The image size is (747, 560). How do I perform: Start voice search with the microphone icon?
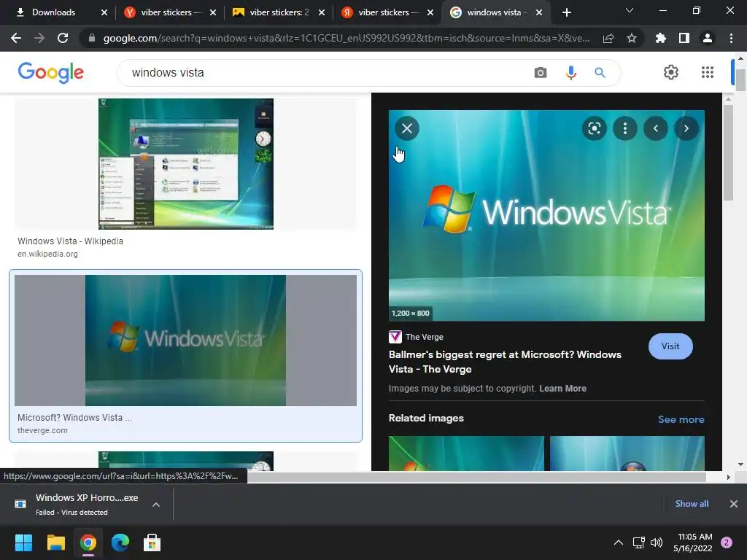click(570, 73)
